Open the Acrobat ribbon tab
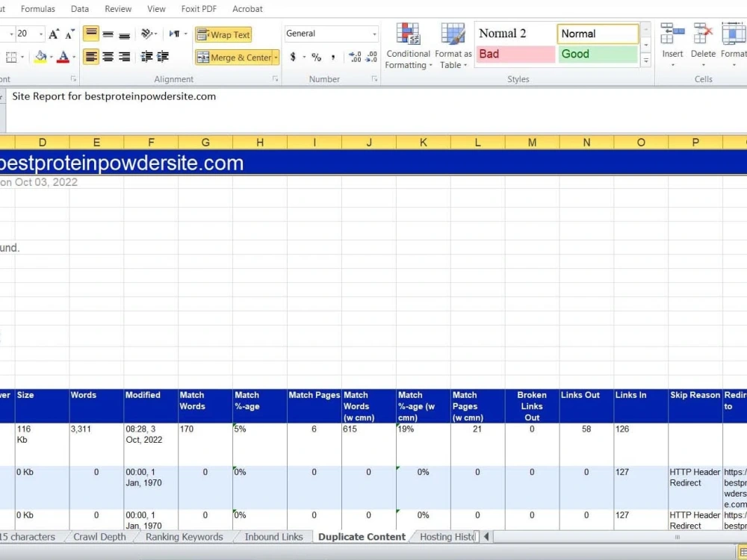The width and height of the screenshot is (747, 560). tap(247, 9)
